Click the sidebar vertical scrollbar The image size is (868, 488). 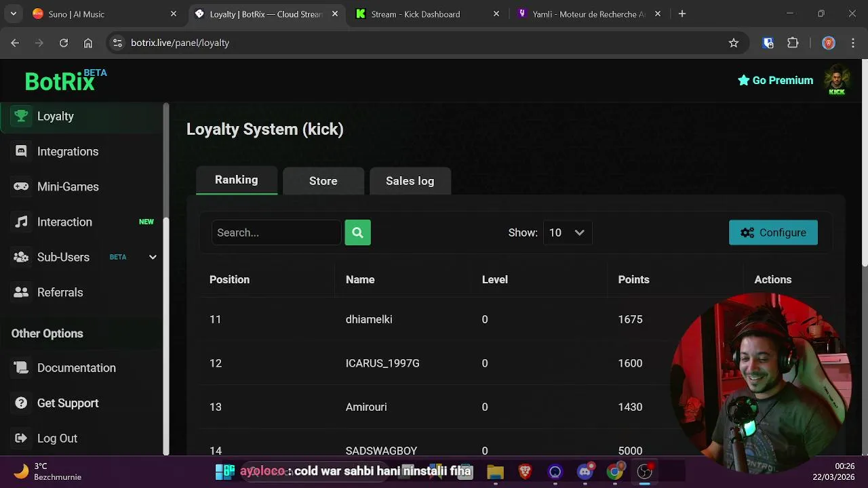[166, 335]
